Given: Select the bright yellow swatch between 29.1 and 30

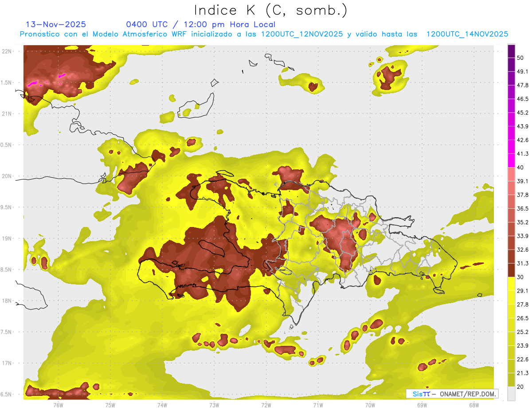Looking at the screenshot, I should [511, 284].
